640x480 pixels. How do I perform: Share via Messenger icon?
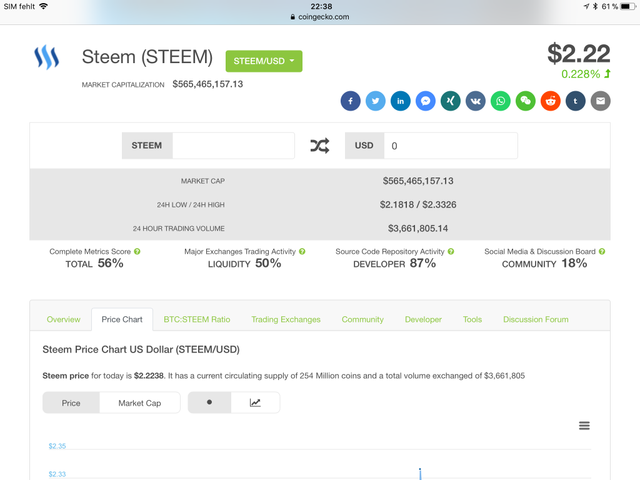click(x=425, y=101)
